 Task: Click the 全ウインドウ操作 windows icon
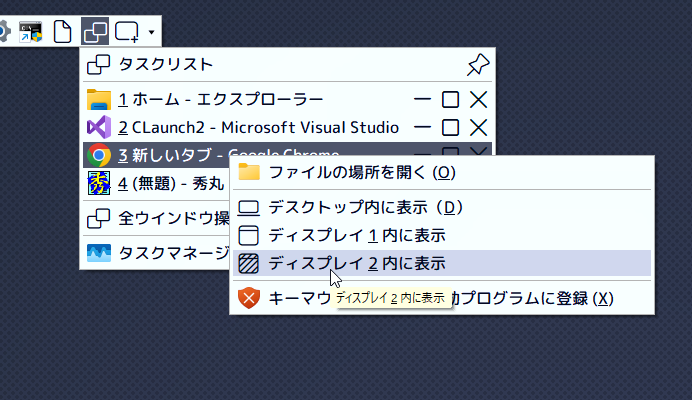click(98, 218)
